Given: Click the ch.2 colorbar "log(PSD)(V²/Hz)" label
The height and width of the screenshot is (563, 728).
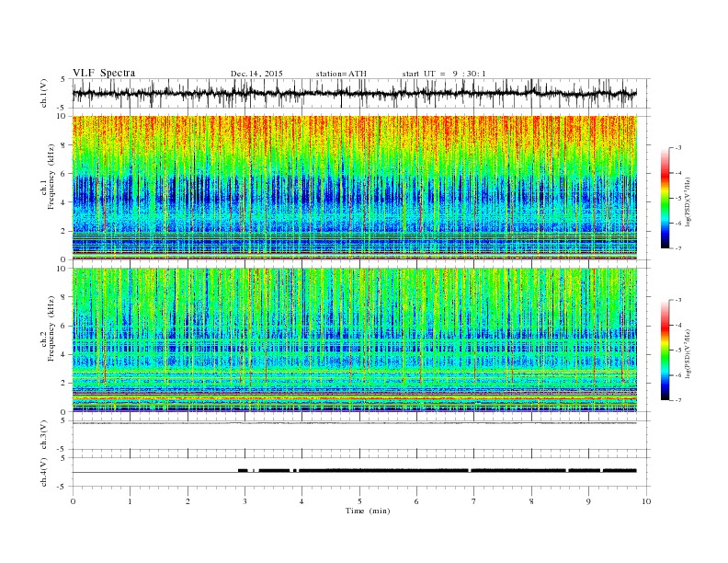Looking at the screenshot, I should pos(688,353).
